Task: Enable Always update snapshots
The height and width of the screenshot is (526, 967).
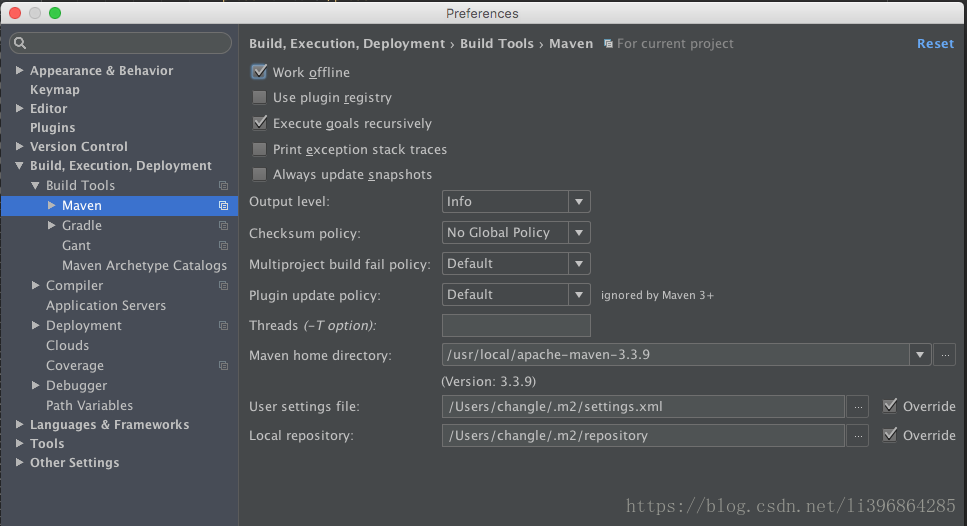Action: click(260, 175)
